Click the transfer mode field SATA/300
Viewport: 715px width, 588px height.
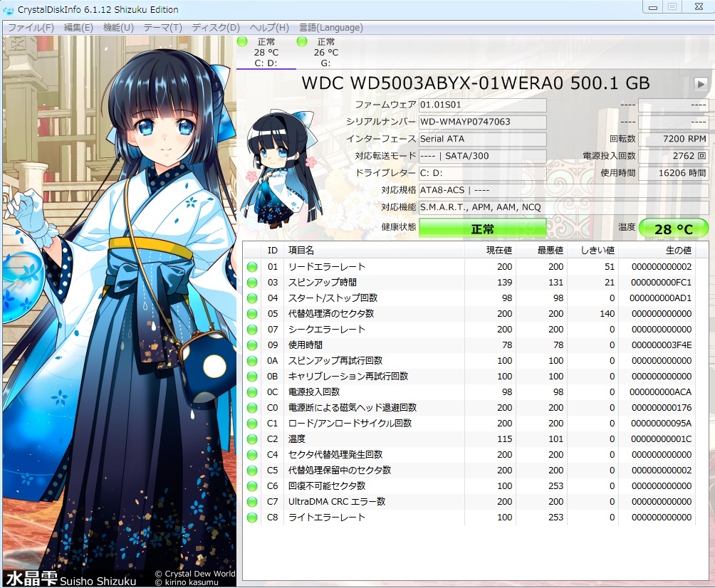482,156
